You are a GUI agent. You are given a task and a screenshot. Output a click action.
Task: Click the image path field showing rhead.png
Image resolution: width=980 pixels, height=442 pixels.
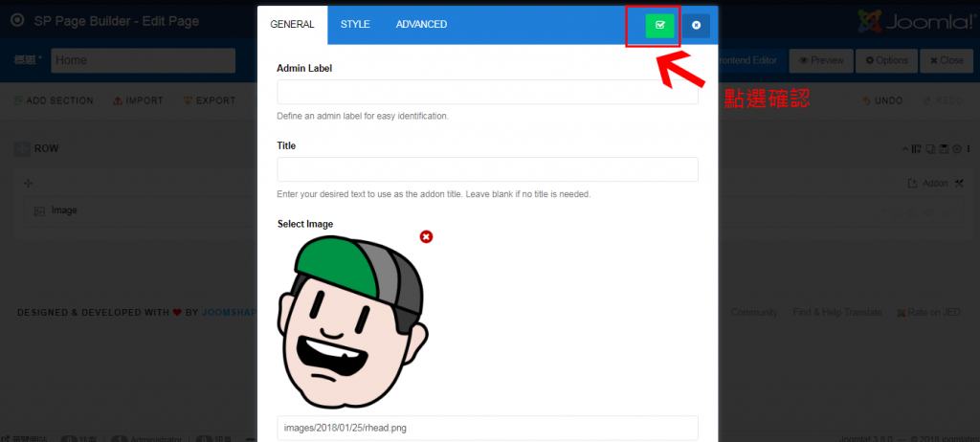(x=487, y=428)
